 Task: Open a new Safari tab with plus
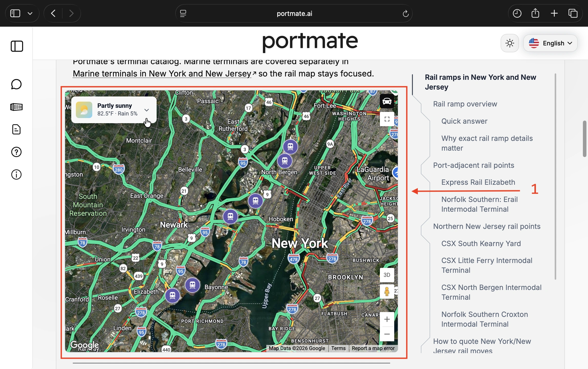pos(554,13)
